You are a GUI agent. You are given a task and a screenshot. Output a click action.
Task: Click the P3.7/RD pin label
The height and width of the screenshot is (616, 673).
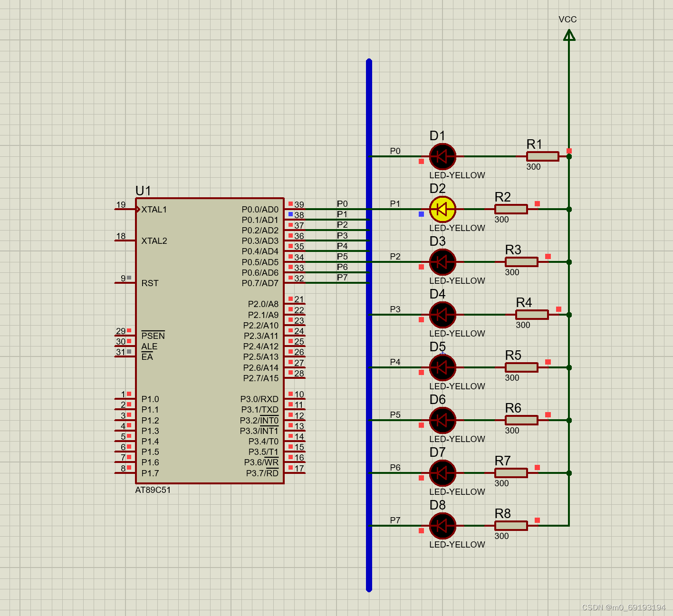(262, 473)
